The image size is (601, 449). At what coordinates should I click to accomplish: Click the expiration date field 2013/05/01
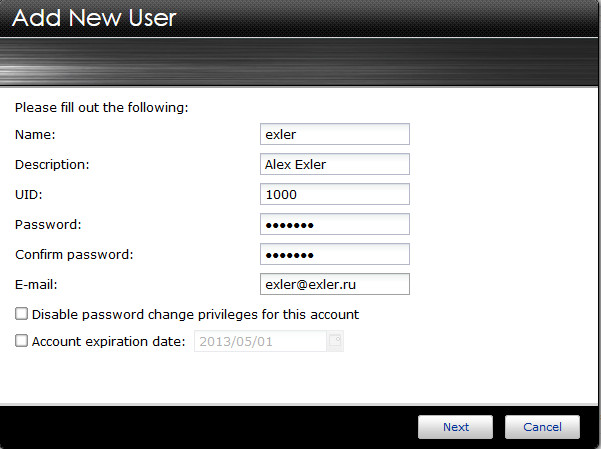[x=260, y=342]
